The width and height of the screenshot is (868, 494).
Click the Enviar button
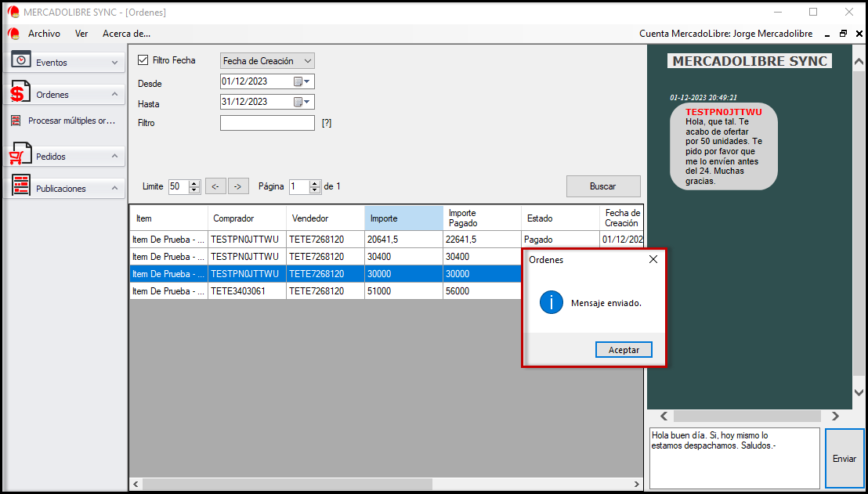point(844,459)
